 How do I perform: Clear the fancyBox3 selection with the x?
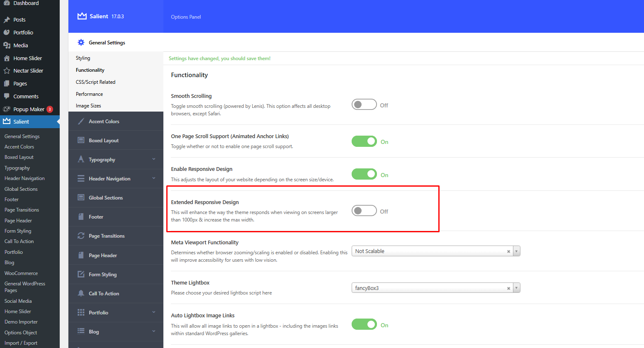coord(508,288)
